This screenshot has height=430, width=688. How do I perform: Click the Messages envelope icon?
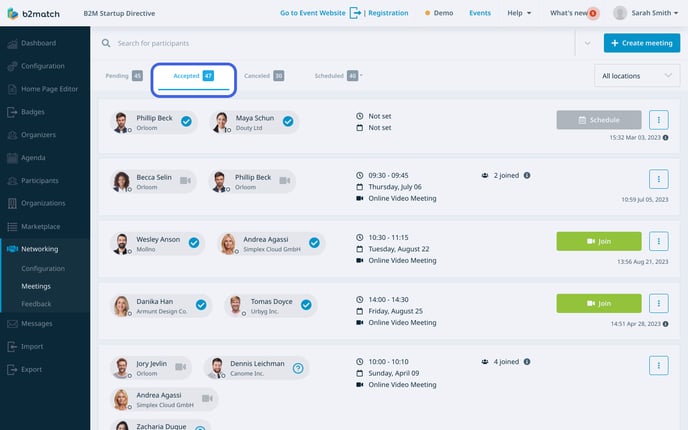pyautogui.click(x=12, y=324)
